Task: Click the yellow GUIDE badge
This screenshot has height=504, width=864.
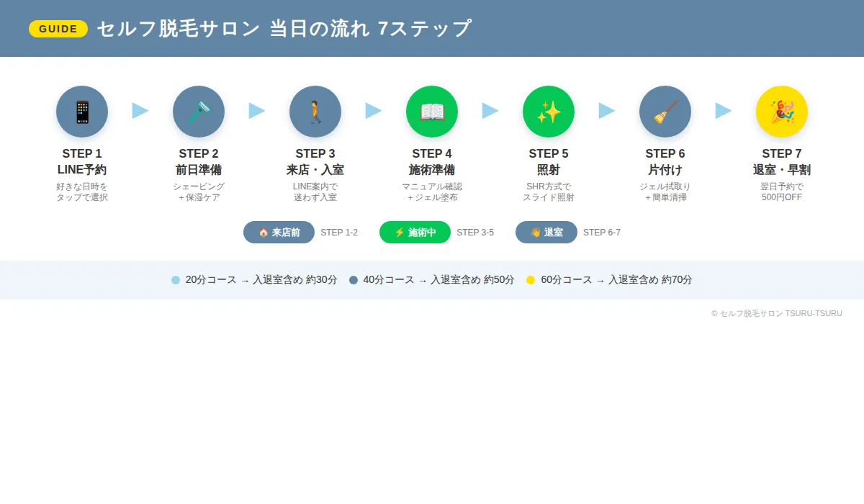Action: click(58, 29)
